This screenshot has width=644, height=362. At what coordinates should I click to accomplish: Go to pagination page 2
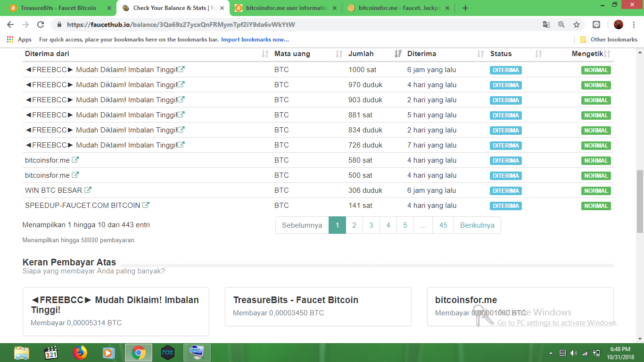[x=354, y=225]
